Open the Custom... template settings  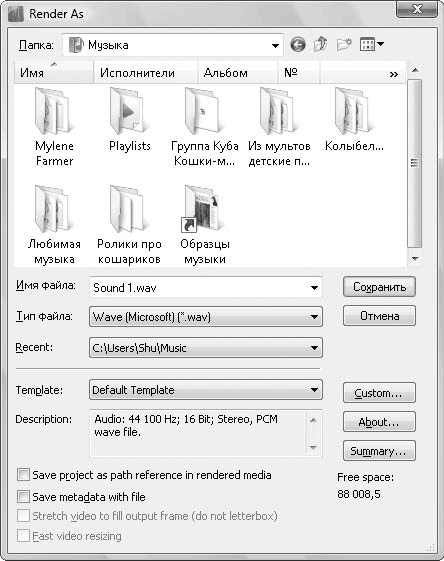(x=379, y=393)
